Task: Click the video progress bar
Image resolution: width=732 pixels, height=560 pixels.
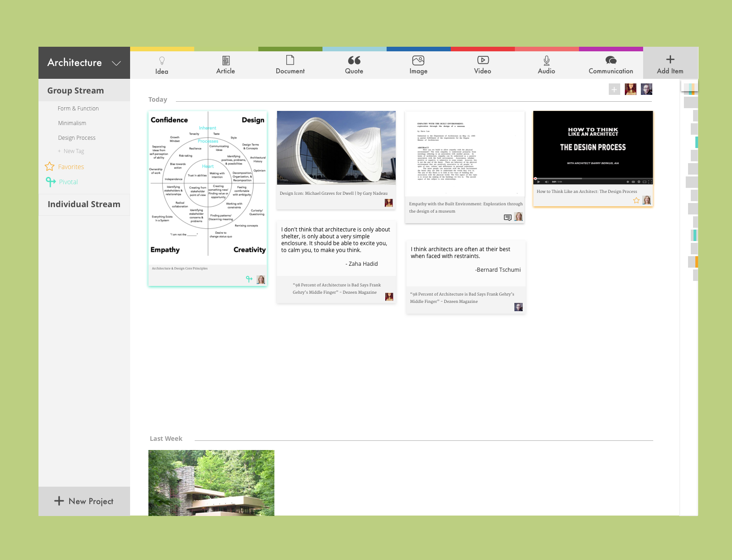Action: (593, 178)
